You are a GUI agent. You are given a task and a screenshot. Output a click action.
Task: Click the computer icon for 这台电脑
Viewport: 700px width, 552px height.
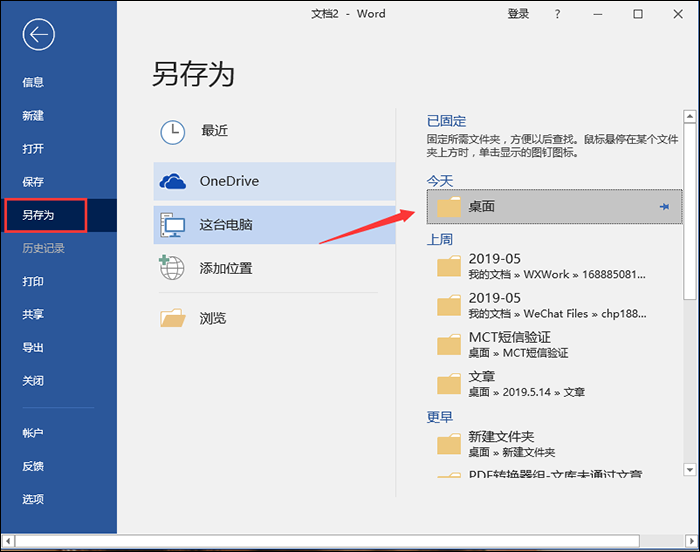coord(172,225)
